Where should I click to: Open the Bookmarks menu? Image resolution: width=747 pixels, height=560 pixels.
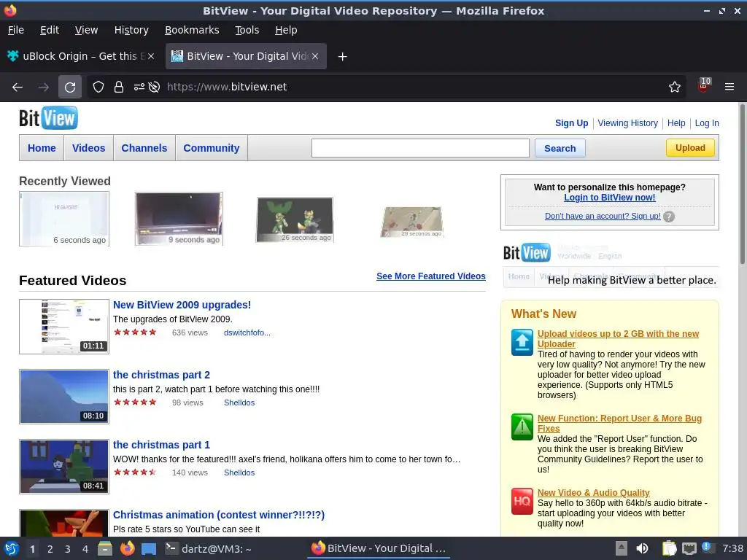[192, 30]
